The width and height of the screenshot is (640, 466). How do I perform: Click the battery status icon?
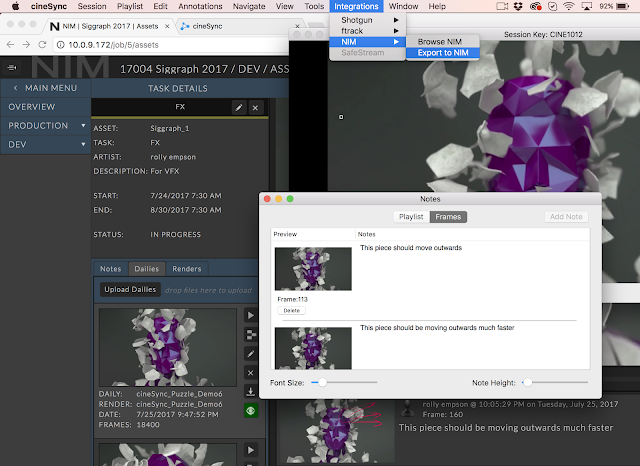click(x=623, y=6)
